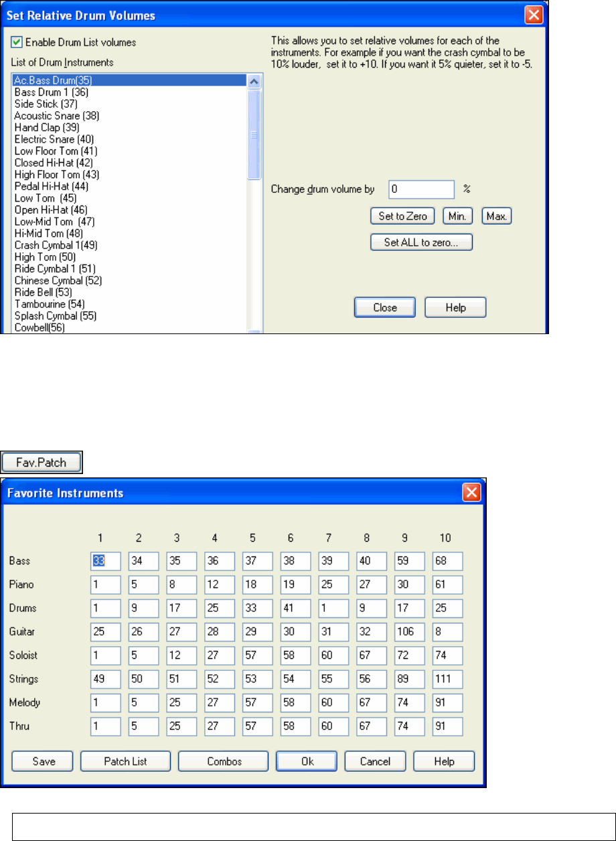Select Ride Bell (53) entry

click(129, 292)
